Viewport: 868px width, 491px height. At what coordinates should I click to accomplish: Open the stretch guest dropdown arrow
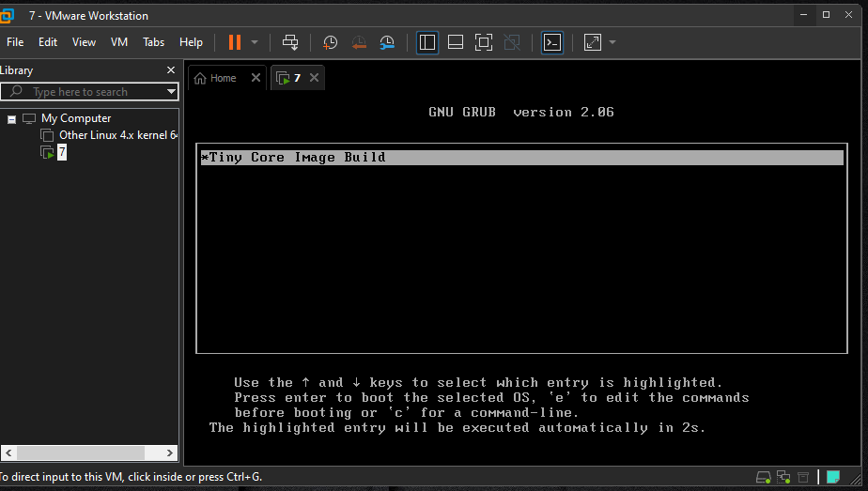(612, 42)
